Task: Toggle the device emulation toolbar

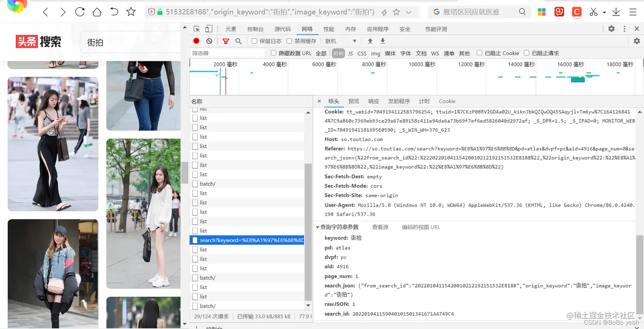Action: pos(208,29)
